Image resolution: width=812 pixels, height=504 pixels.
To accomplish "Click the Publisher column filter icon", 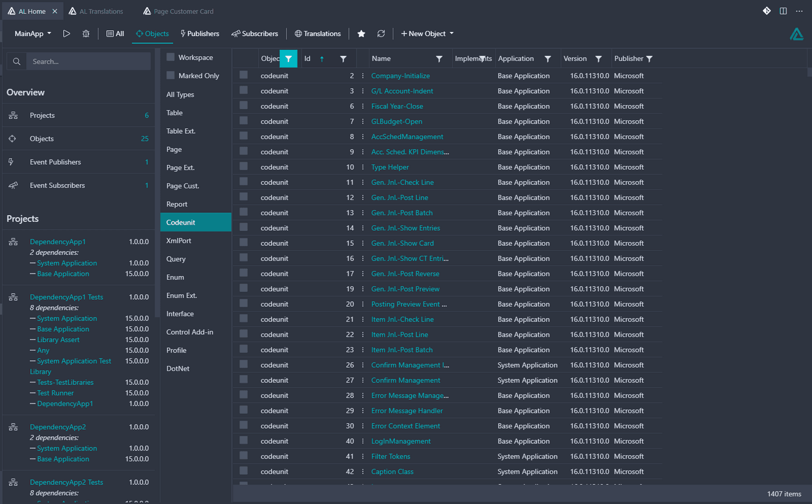I will (x=650, y=59).
